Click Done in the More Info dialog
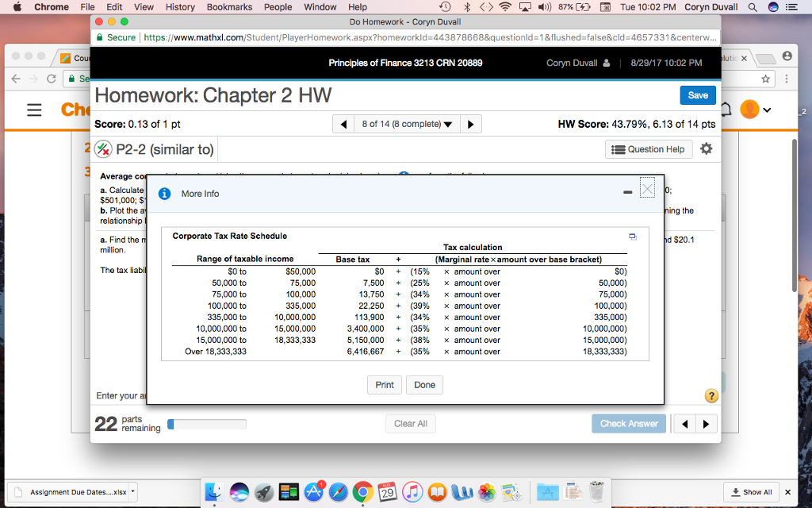Image resolution: width=812 pixels, height=508 pixels. [x=424, y=385]
